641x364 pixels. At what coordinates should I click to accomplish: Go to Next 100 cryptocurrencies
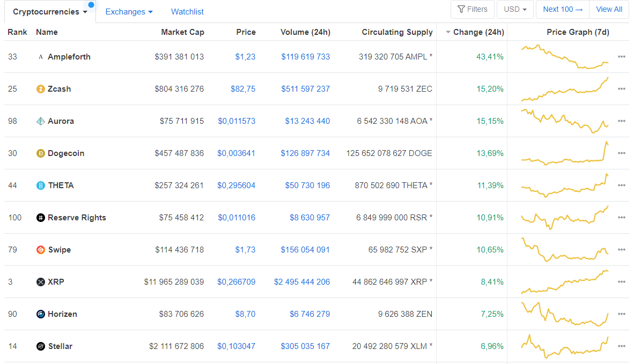point(562,9)
